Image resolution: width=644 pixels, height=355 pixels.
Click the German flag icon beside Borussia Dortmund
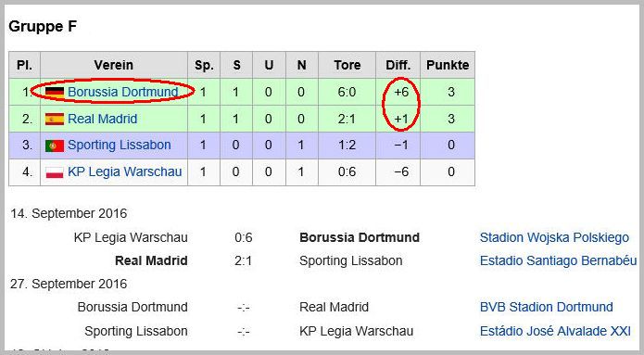(x=55, y=92)
